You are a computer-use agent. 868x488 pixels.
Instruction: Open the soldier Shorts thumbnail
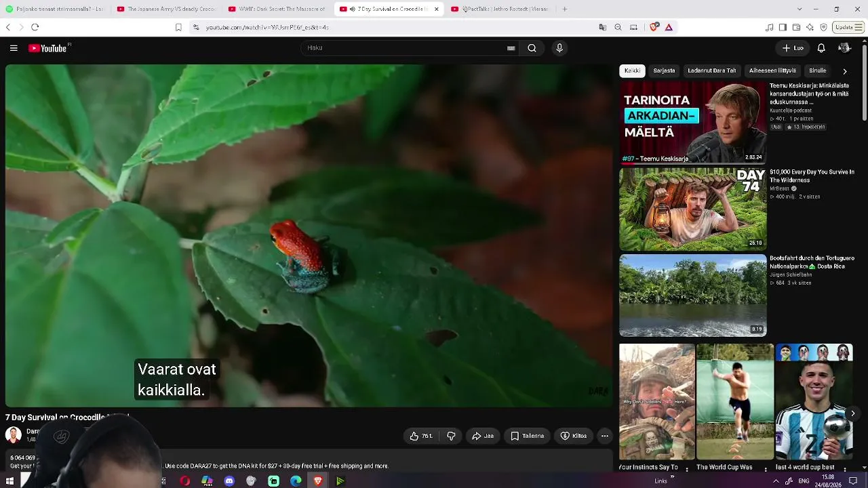pyautogui.click(x=657, y=402)
